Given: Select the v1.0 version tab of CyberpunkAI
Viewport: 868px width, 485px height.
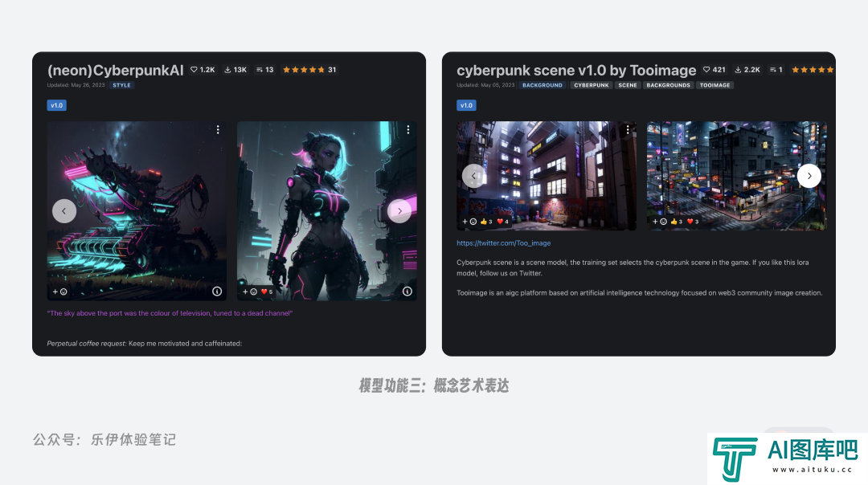Looking at the screenshot, I should click(x=57, y=105).
